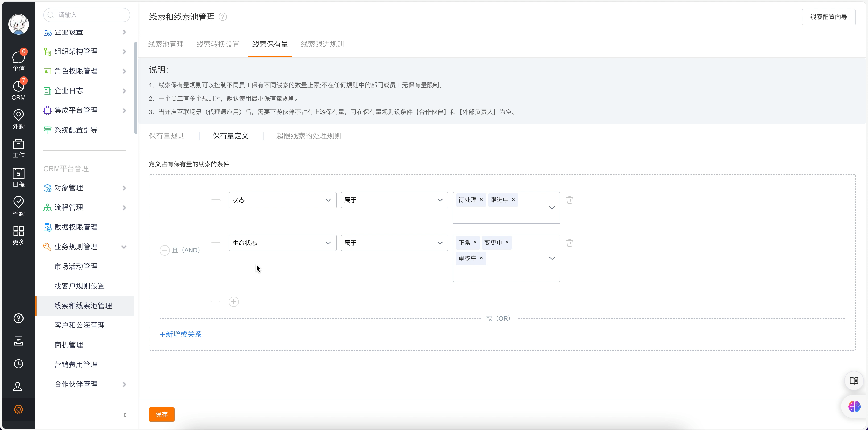Screen dimensions: 868x430
Task: Open 超限线索的处理规则 sub-tab
Action: [308, 136]
